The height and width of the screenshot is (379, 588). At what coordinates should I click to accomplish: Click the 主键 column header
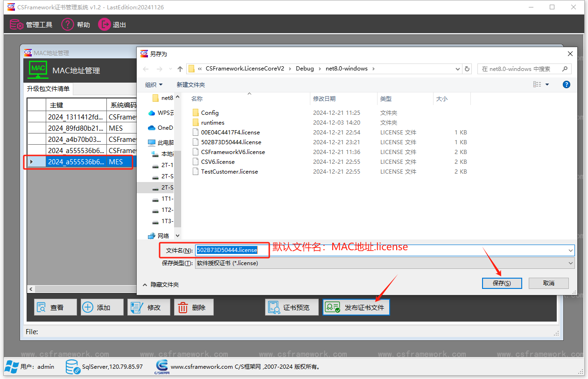coord(77,105)
